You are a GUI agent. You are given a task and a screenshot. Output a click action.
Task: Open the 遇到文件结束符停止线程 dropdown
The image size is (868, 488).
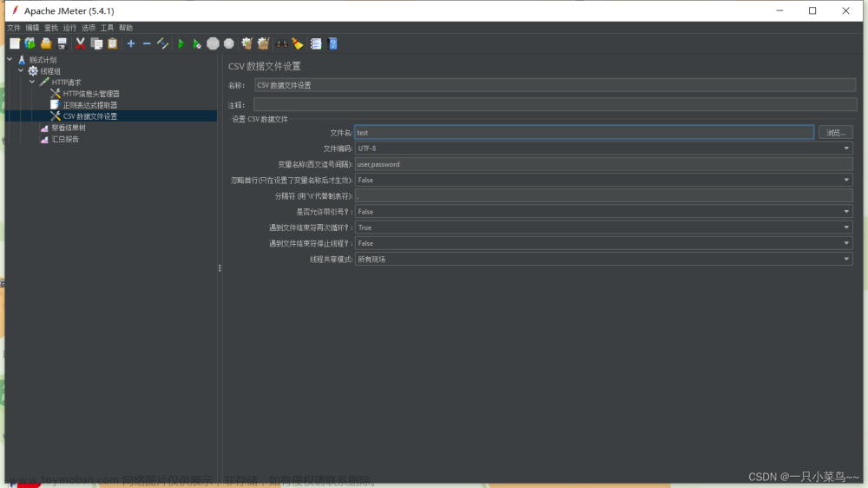(603, 243)
